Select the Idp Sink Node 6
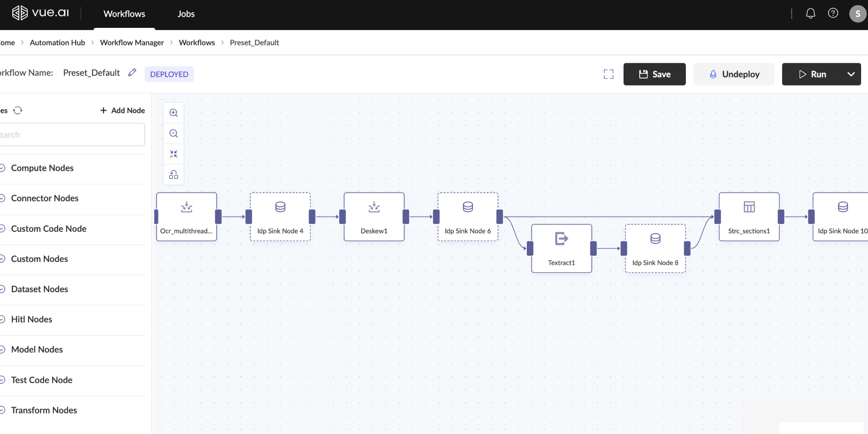 click(x=468, y=217)
